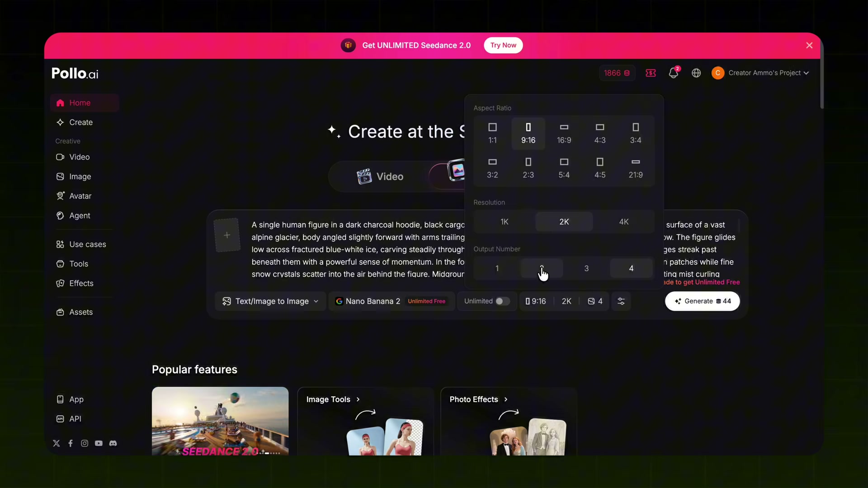Viewport: 868px width, 488px height.
Task: Set resolution to 4K
Action: 624,222
